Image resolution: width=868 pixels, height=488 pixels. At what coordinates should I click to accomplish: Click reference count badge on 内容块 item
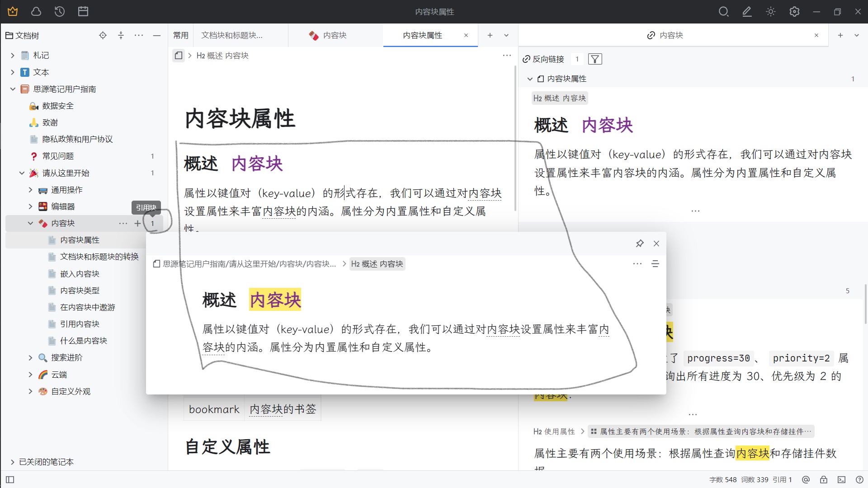coord(152,223)
